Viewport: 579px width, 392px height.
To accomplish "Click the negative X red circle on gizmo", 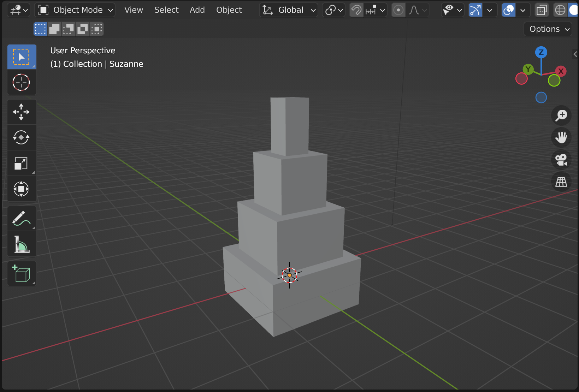I will tap(521, 78).
